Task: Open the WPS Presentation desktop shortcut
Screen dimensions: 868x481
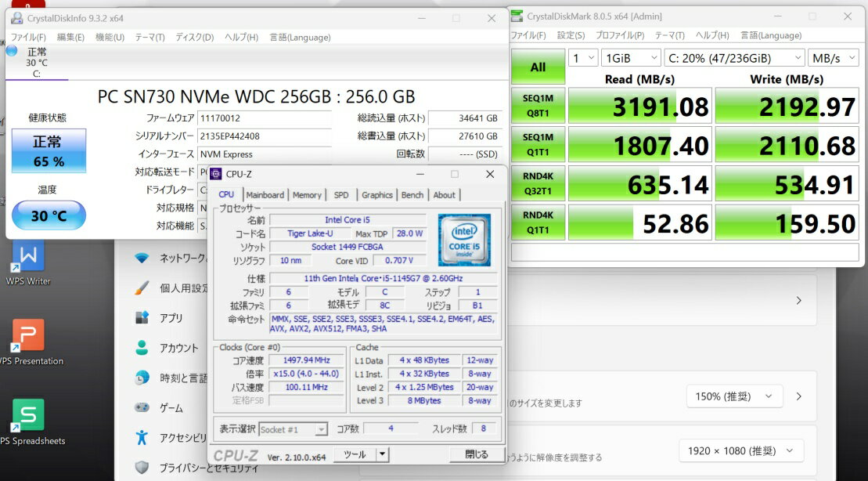Action: [x=28, y=336]
